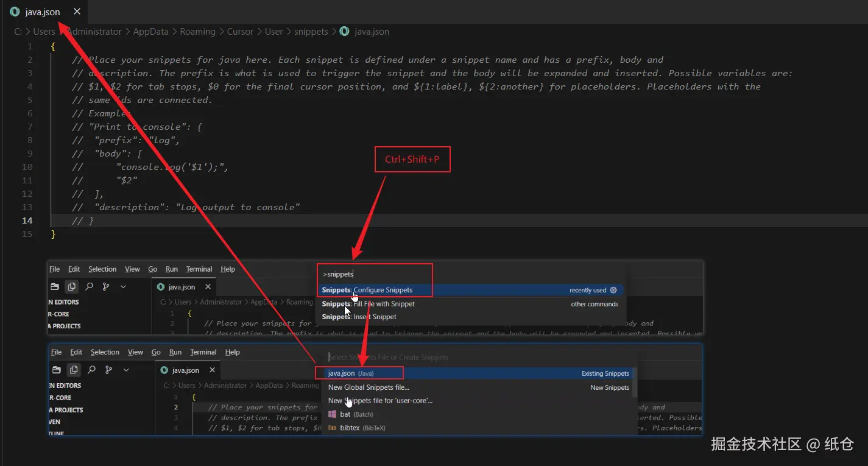This screenshot has height=466, width=868.
Task: Click java.json file icon in main breadcrumb
Action: 344,31
